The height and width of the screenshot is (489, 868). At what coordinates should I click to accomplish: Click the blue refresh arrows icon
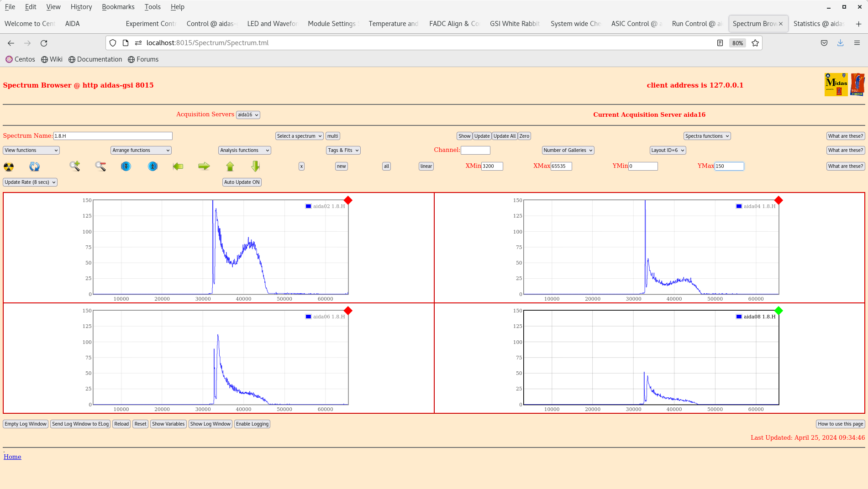click(34, 166)
